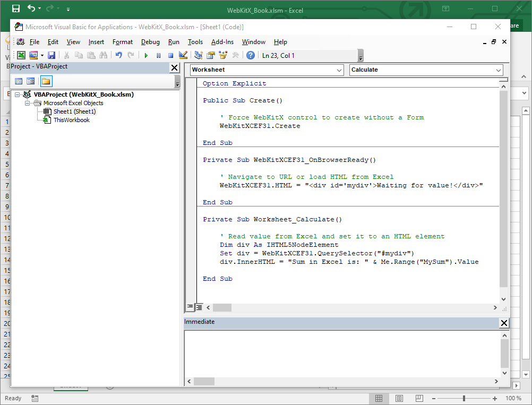This screenshot has height=405, width=532.
Task: Restore the Sheet1 code window
Action: pos(494,42)
